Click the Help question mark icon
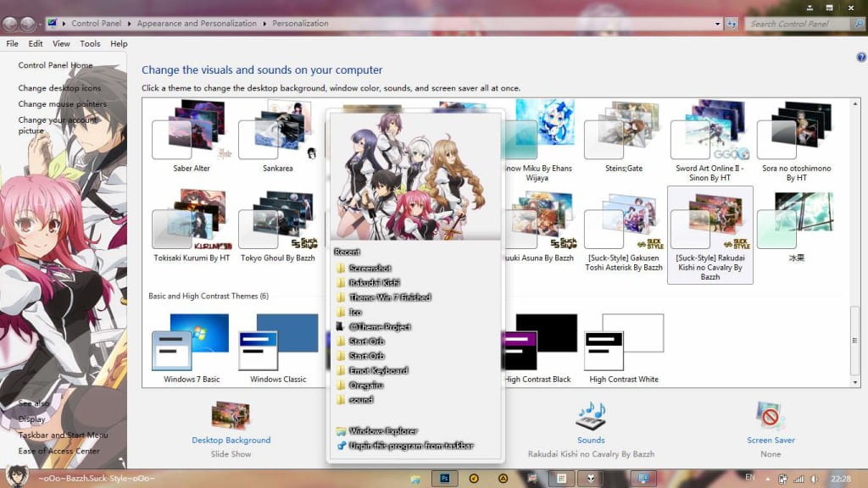This screenshot has width=868, height=488. point(862,57)
